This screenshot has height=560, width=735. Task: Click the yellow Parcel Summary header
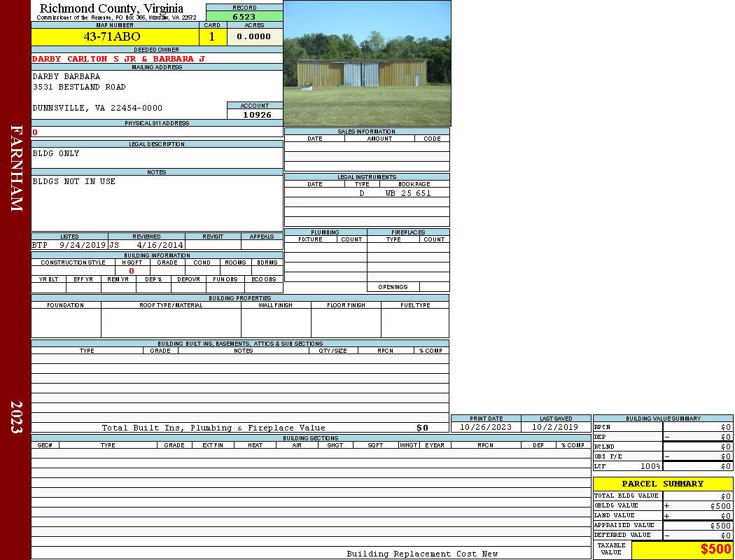pyautogui.click(x=662, y=484)
